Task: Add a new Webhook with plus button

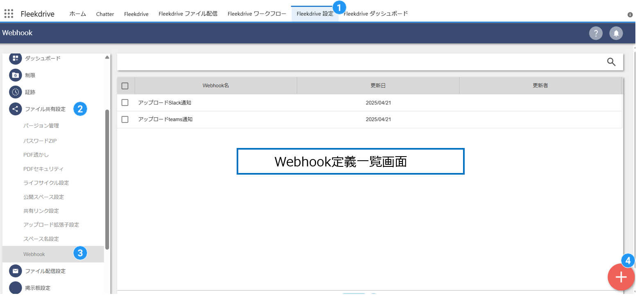Action: pos(621,277)
